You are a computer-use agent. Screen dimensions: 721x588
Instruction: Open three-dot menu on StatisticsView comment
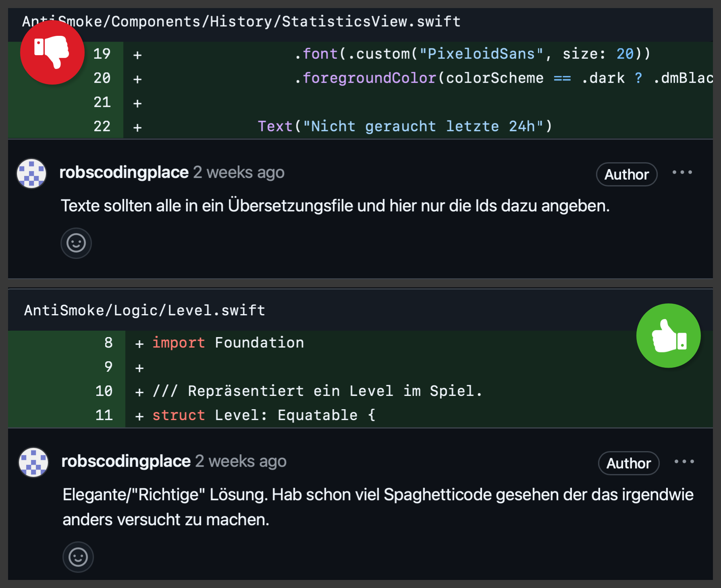682,172
